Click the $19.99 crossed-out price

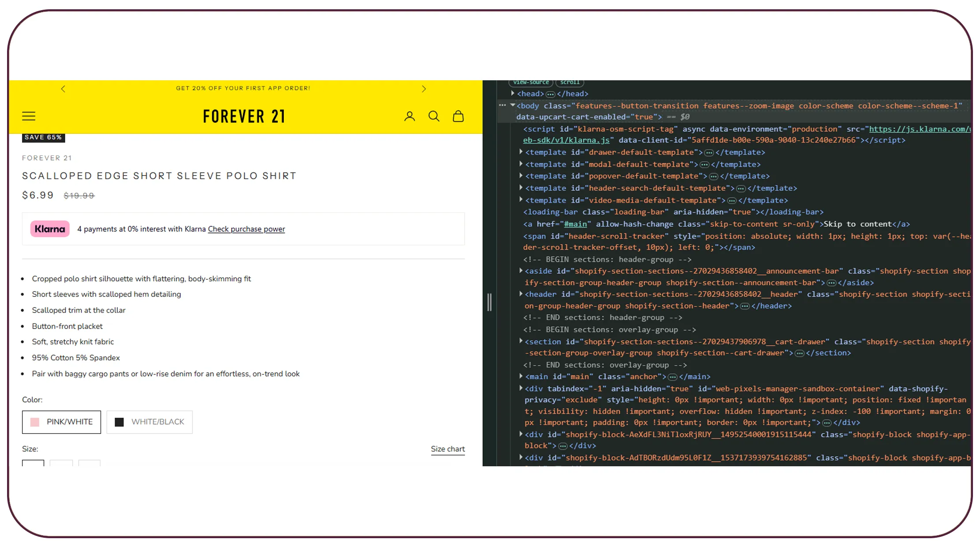pos(79,195)
